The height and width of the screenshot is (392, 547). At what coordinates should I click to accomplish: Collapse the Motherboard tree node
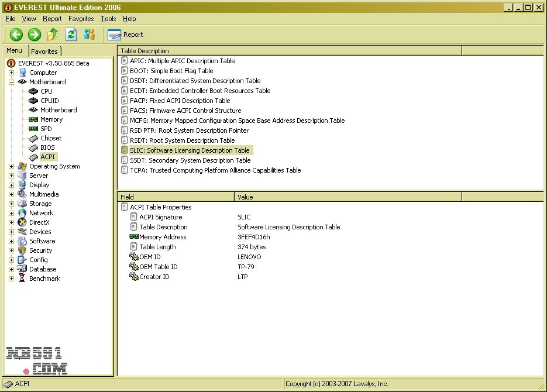[11, 82]
